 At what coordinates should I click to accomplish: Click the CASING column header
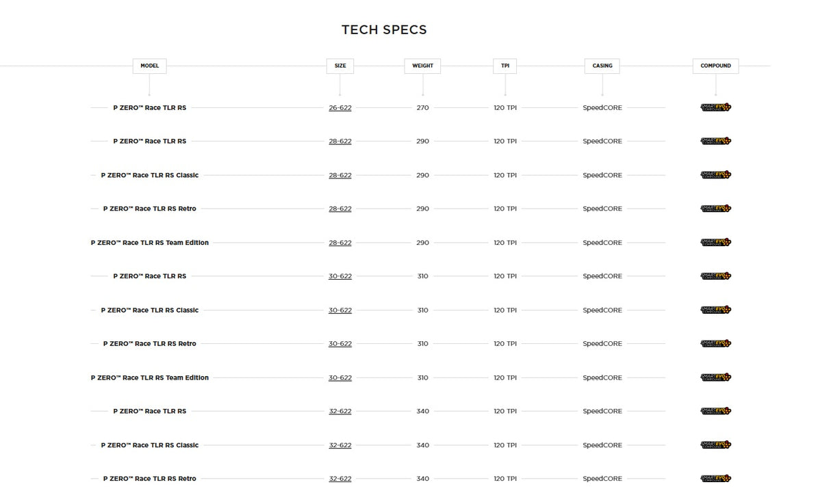click(x=602, y=66)
